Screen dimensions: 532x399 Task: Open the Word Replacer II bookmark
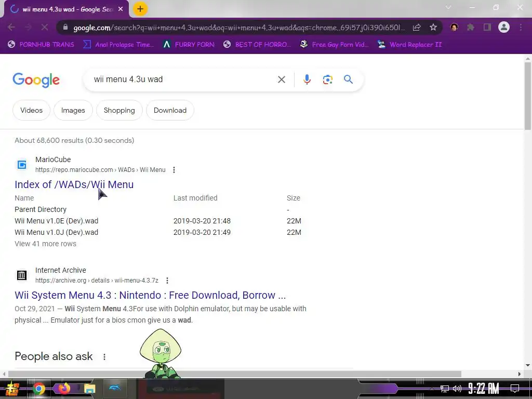(409, 45)
